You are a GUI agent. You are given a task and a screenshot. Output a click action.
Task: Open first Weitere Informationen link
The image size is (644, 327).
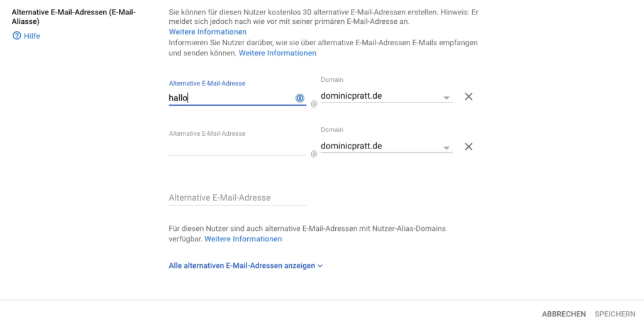(x=208, y=32)
